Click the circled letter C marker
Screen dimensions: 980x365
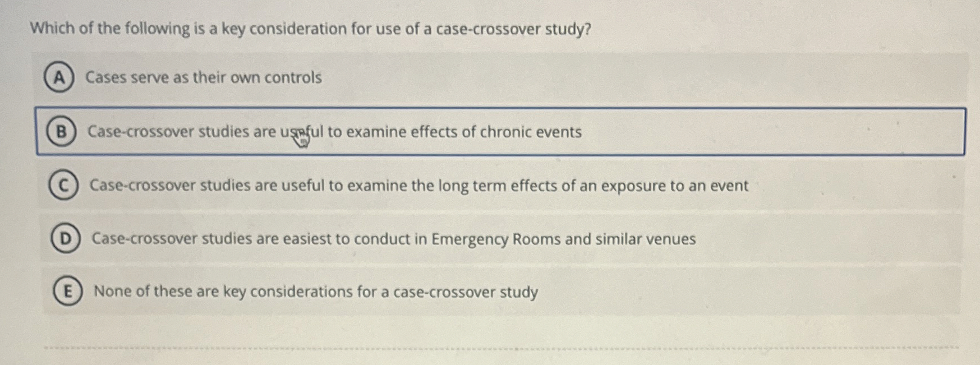click(x=63, y=186)
